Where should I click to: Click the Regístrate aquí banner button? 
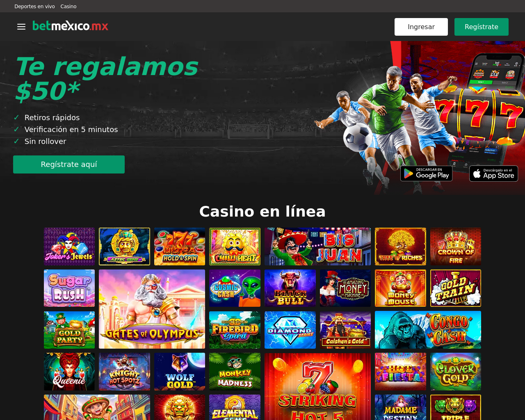point(69,164)
